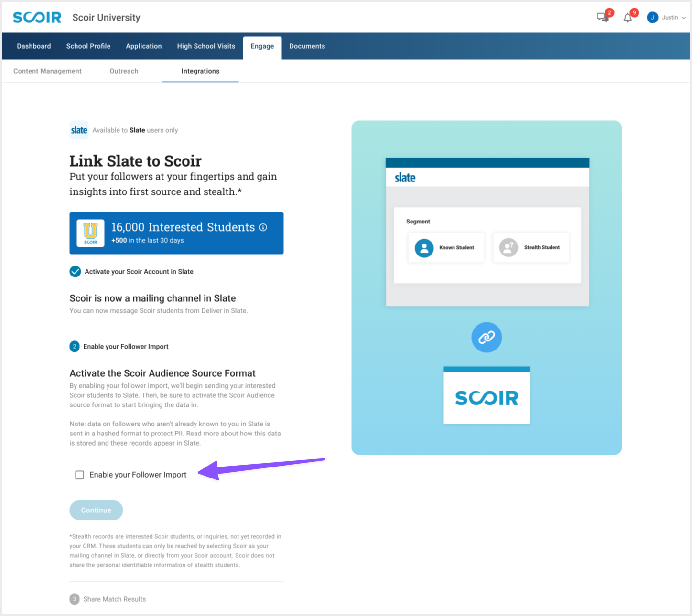Image resolution: width=692 pixels, height=616 pixels.
Task: Click the Activate the Scoir Audience Source Format heading
Action: click(162, 373)
